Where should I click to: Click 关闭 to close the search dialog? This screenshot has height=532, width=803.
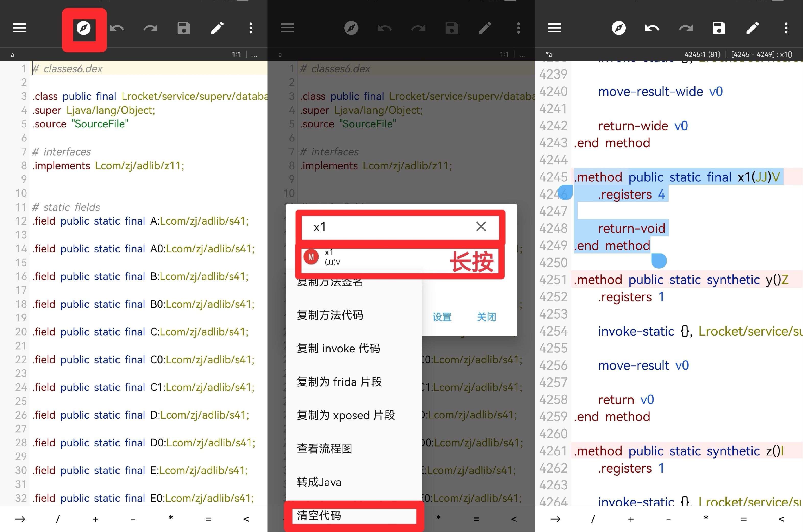[x=486, y=317]
